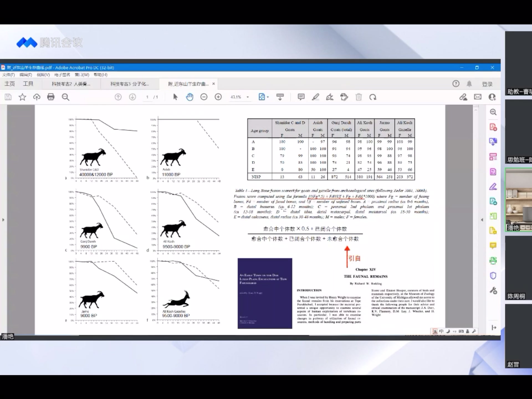
Task: Switch to 科技考古3 分子化 document tab
Action: tap(130, 84)
